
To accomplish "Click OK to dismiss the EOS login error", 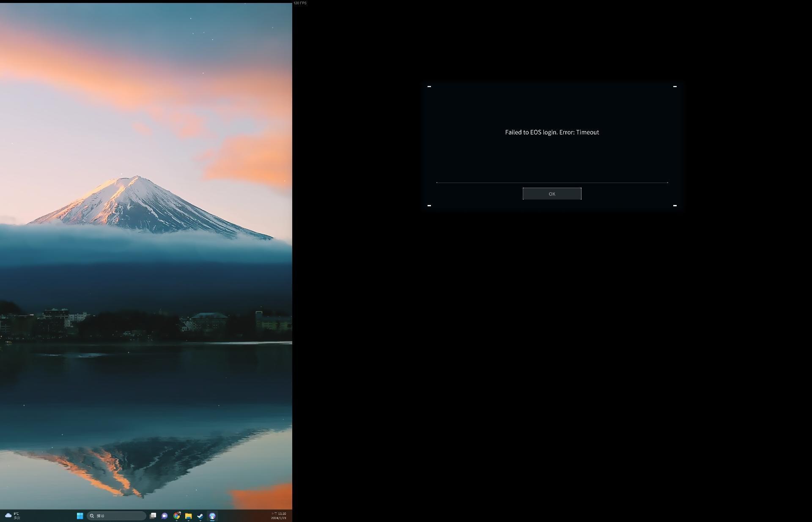I will click(552, 194).
